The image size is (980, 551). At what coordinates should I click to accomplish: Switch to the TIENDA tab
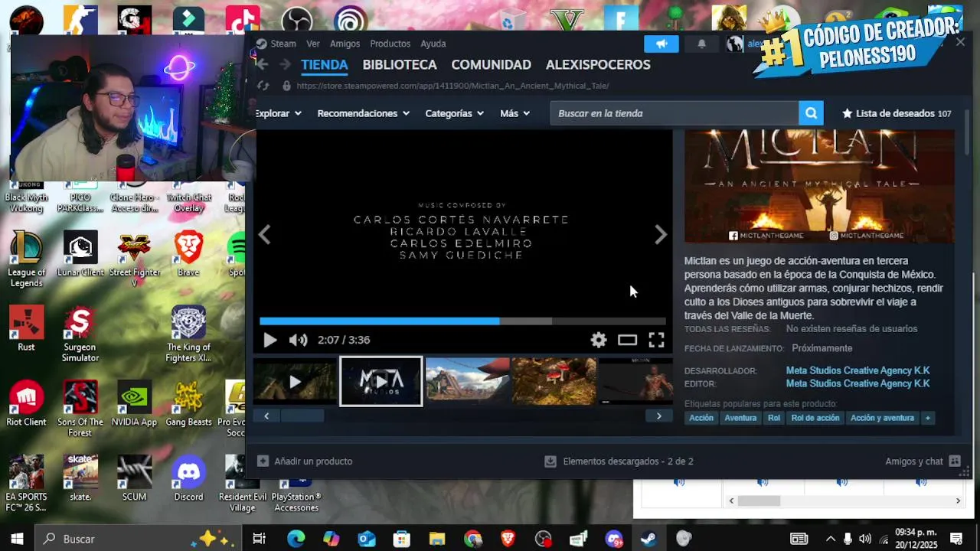325,65
